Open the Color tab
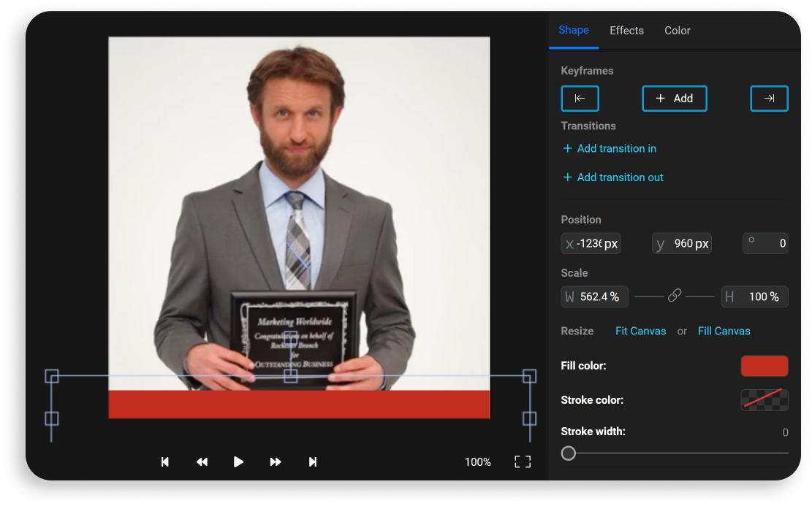812x506 pixels. [677, 31]
